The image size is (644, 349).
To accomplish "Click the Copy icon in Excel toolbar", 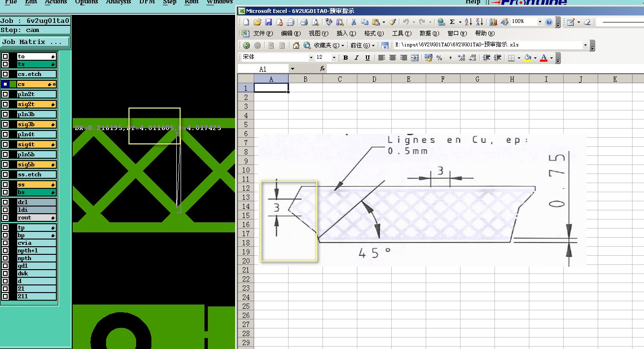I will click(365, 22).
